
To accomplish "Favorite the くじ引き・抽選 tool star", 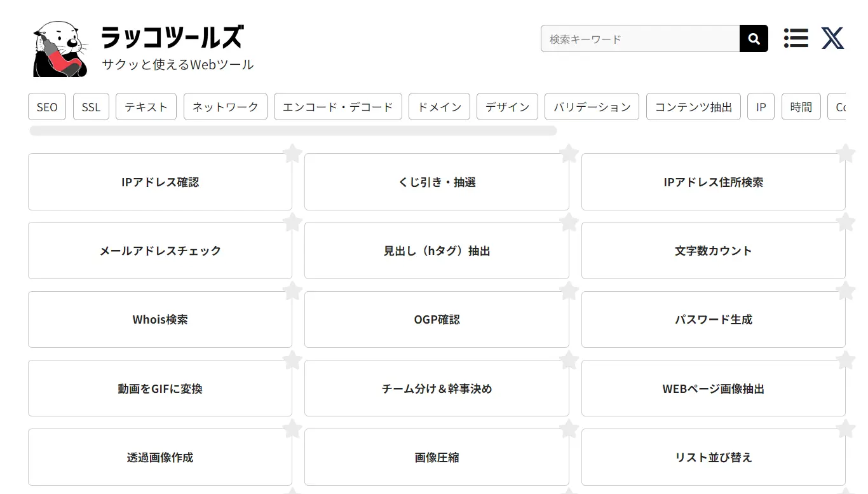I will click(x=569, y=153).
